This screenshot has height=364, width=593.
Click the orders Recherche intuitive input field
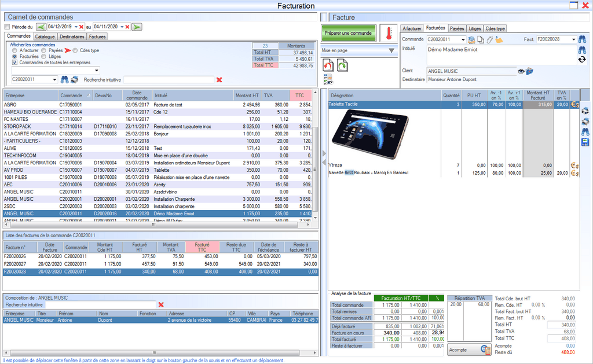pyautogui.click(x=169, y=80)
